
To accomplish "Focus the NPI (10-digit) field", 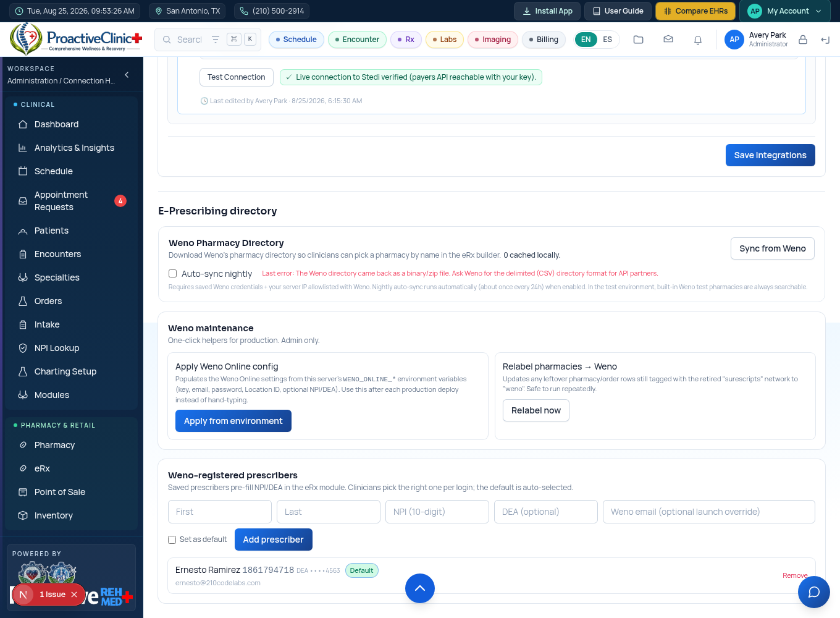I will pyautogui.click(x=437, y=512).
